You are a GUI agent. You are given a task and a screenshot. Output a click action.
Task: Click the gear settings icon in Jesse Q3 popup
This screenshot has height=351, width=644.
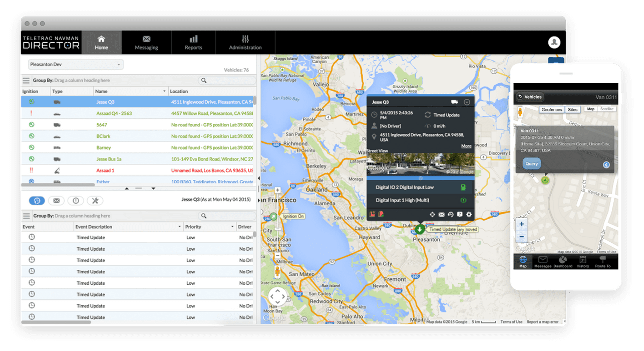[469, 215]
